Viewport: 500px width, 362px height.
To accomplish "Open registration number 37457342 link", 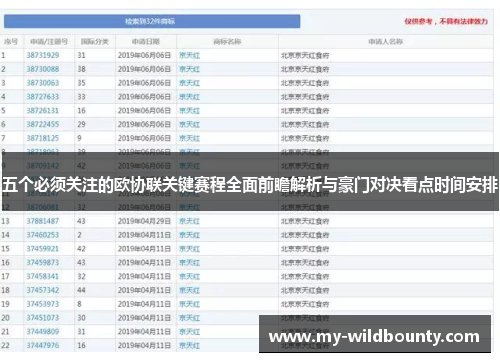I will (x=43, y=290).
